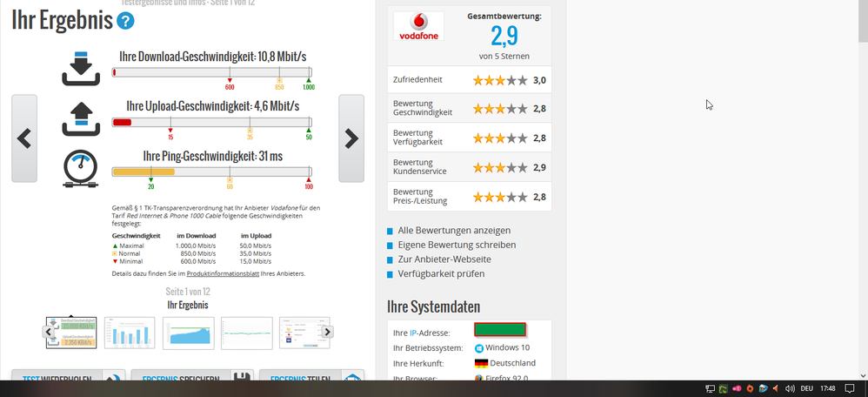Click the Seite 1 von 12 label above thumbnails

(188, 292)
